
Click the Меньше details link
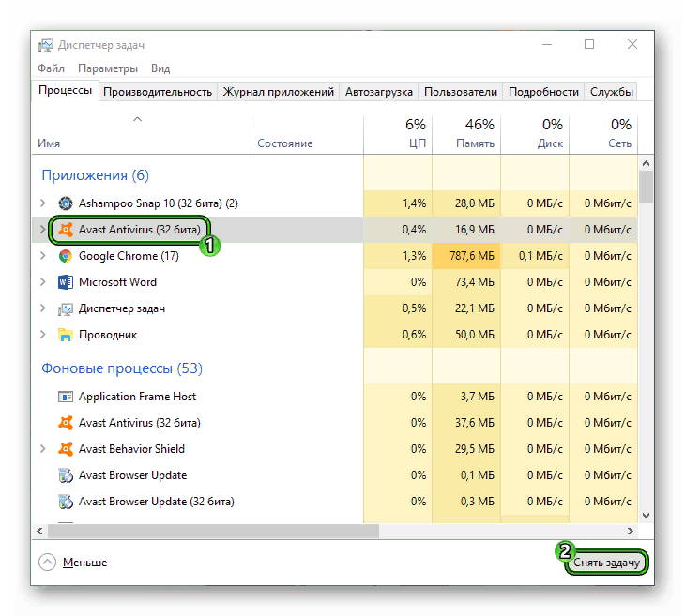[84, 563]
